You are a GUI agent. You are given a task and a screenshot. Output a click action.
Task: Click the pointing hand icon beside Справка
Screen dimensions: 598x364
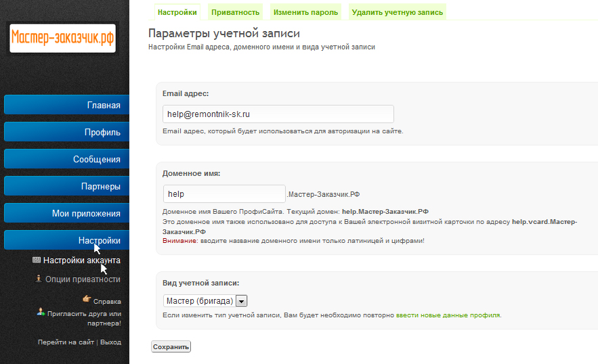(87, 298)
